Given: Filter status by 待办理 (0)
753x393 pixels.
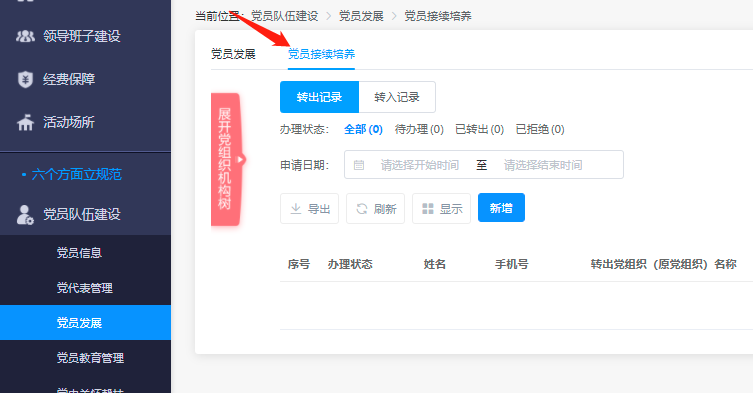Looking at the screenshot, I should pos(419,129).
